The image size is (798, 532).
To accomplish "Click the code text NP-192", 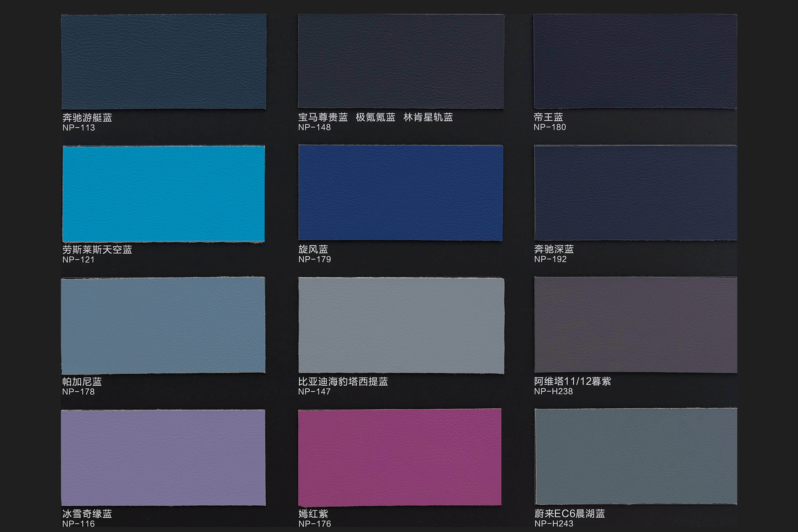I will coord(550,260).
